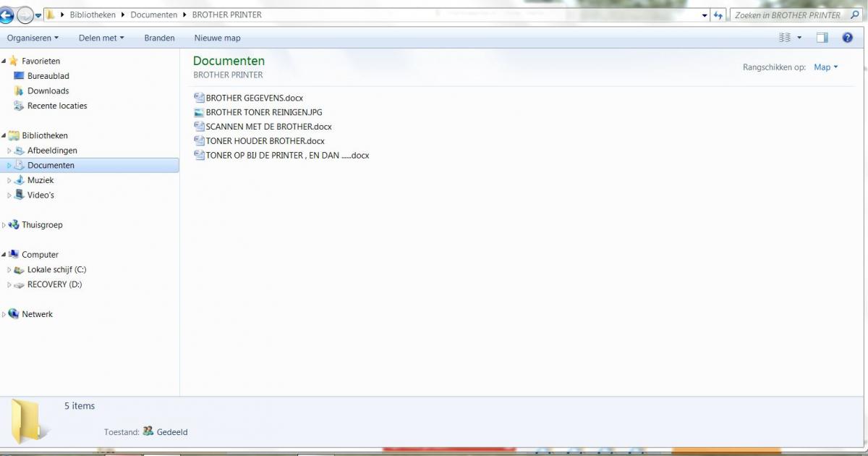Toggle the preview pane icon

coord(822,38)
